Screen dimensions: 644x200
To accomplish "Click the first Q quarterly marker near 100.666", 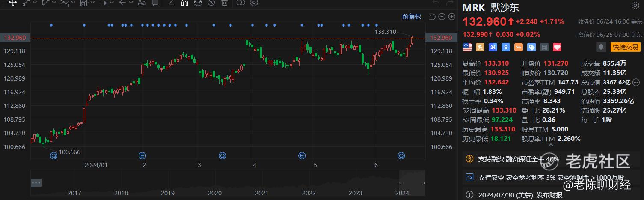I will point(54,155).
